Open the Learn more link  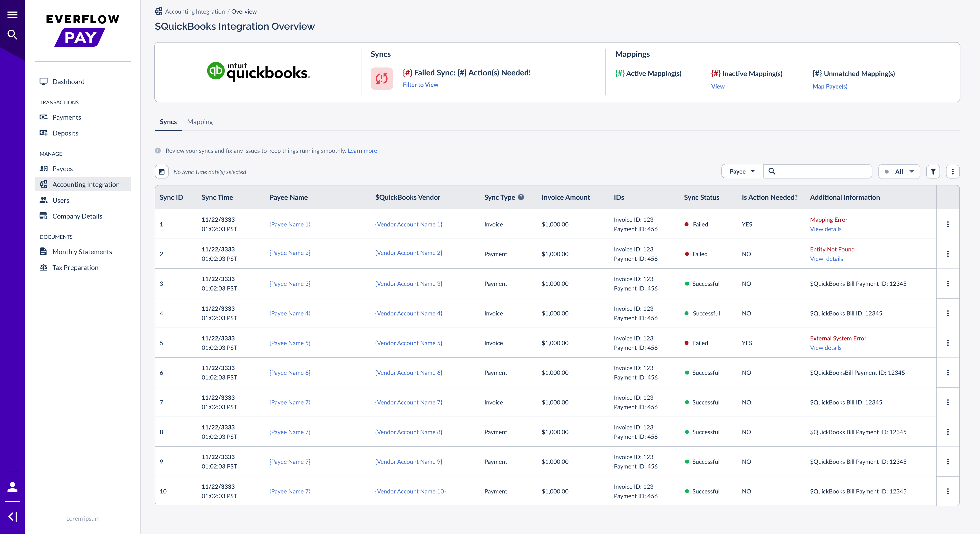(362, 150)
